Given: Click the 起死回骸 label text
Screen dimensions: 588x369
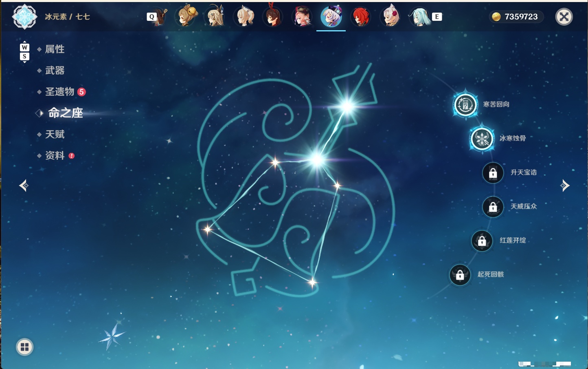Looking at the screenshot, I should [x=491, y=274].
